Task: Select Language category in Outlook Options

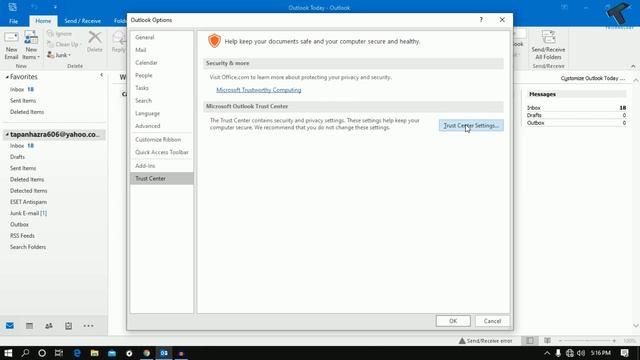Action: click(x=162, y=113)
